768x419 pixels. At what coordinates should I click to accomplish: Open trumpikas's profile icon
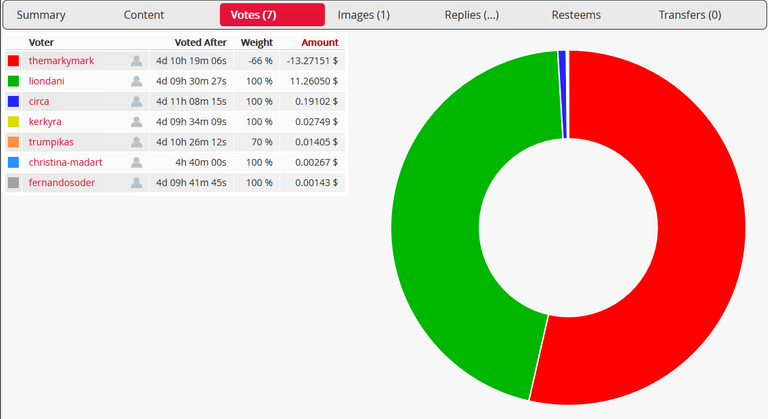(137, 142)
